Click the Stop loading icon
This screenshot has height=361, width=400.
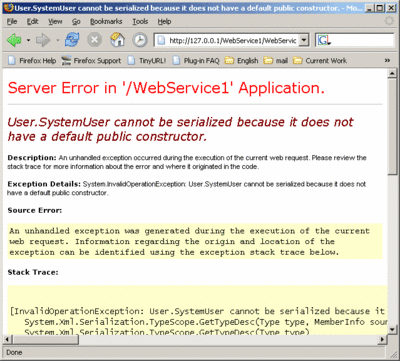click(x=94, y=40)
